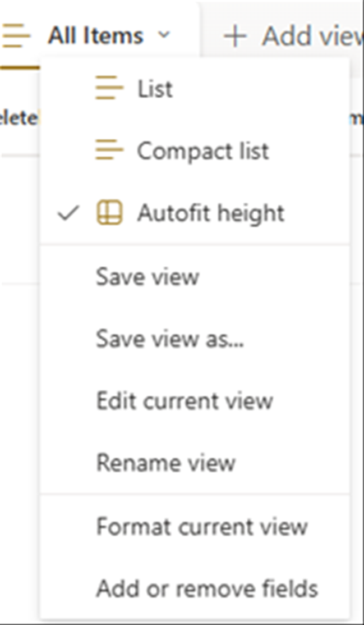Screen dimensions: 364x625
Task: Click the plus icon for Add view
Action: click(x=235, y=36)
